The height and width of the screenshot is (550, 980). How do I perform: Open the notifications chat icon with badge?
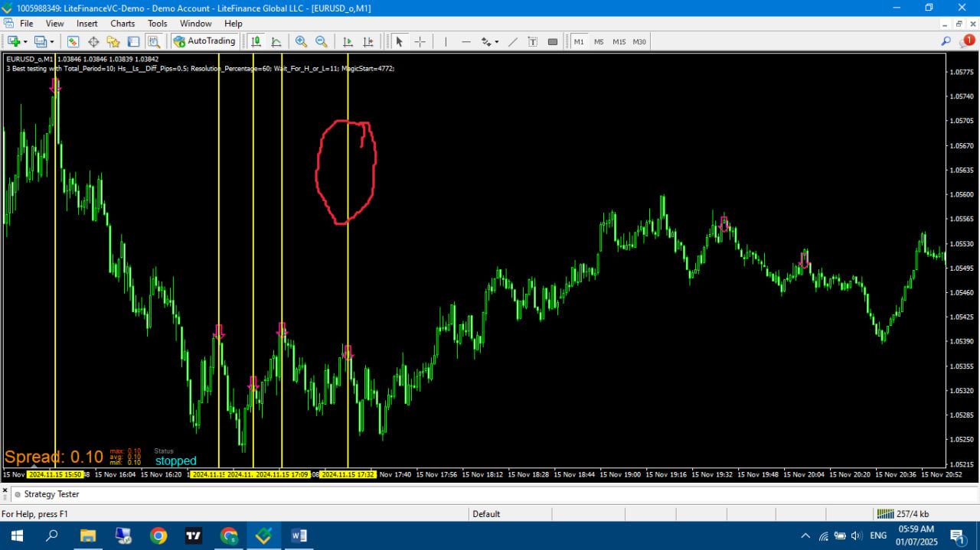pos(967,41)
